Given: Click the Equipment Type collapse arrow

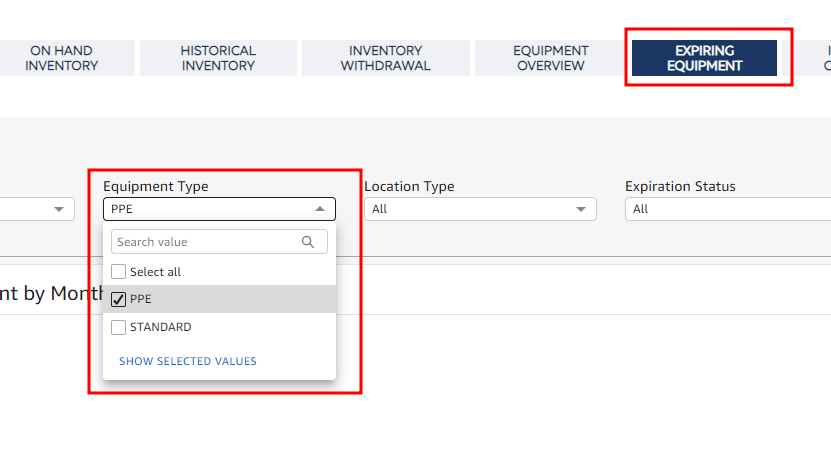Looking at the screenshot, I should 320,209.
